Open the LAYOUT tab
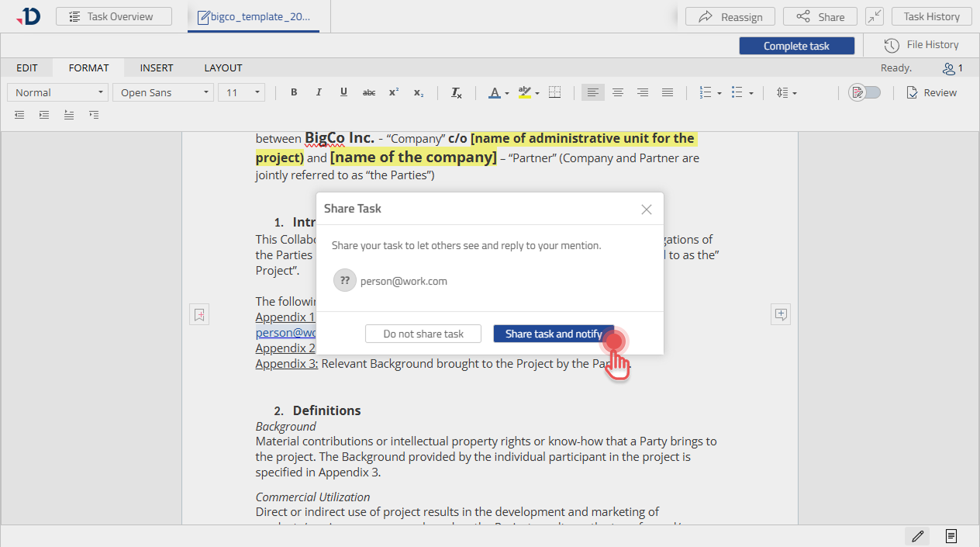This screenshot has width=980, height=547. (x=223, y=68)
